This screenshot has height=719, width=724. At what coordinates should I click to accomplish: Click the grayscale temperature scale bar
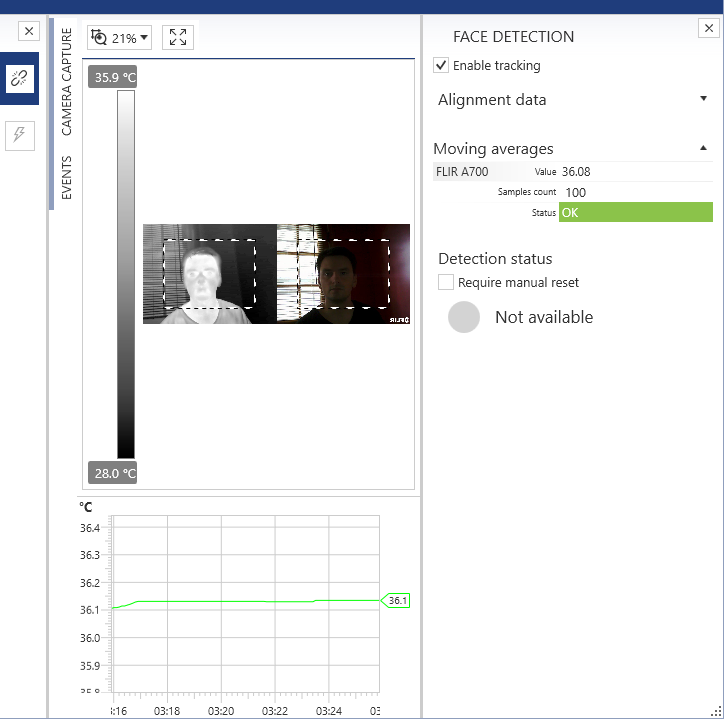[x=126, y=274]
